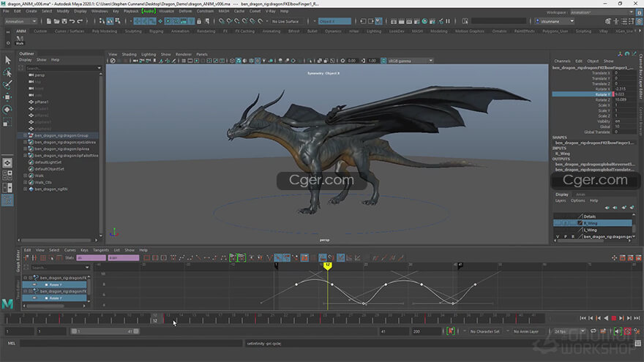Open the Windows menu
The height and width of the screenshot is (362, 644).
coord(100,11)
